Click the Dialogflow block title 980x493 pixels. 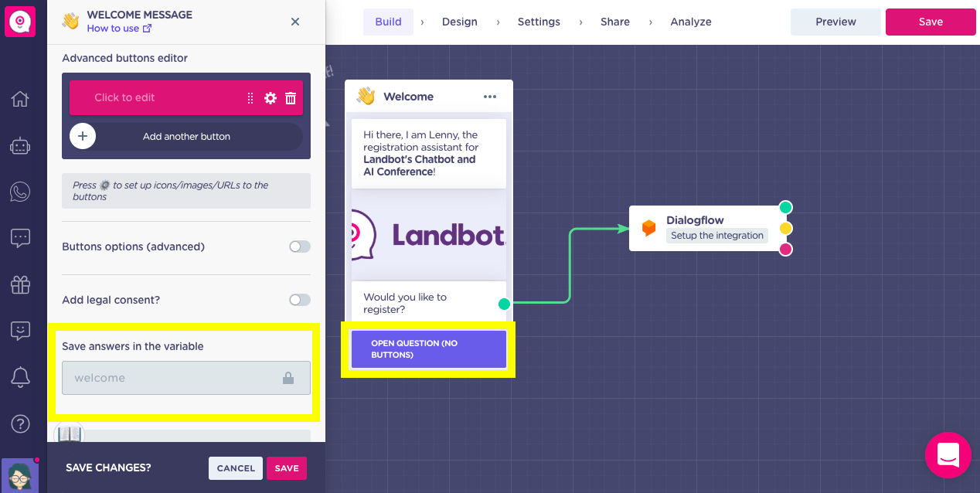pos(695,220)
